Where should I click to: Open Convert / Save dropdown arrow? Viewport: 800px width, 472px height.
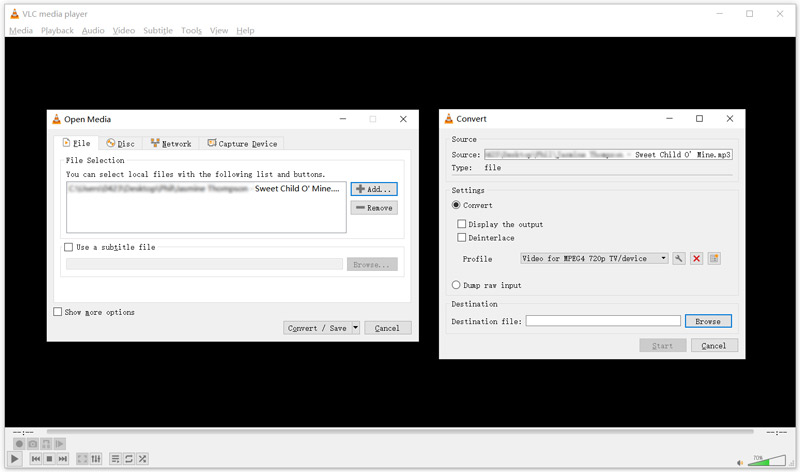click(356, 328)
